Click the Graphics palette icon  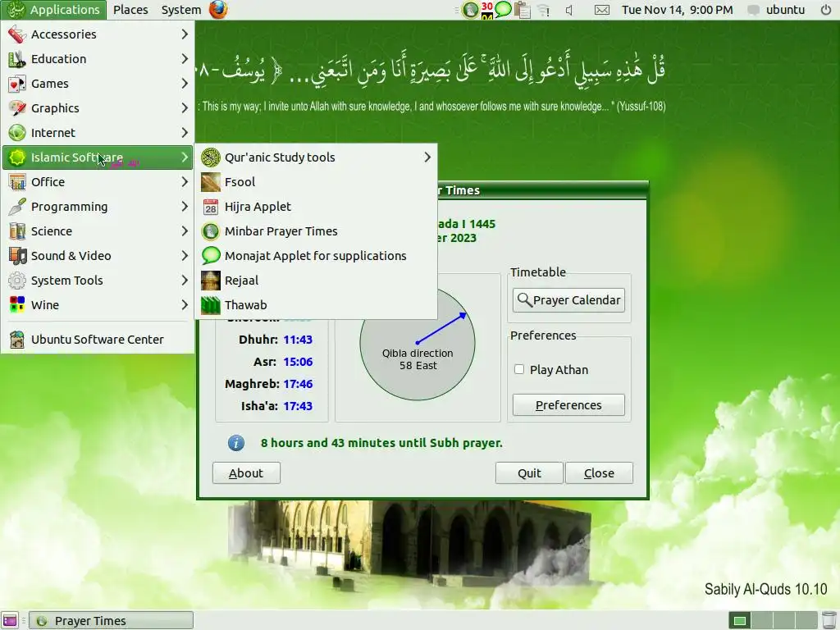(x=17, y=108)
